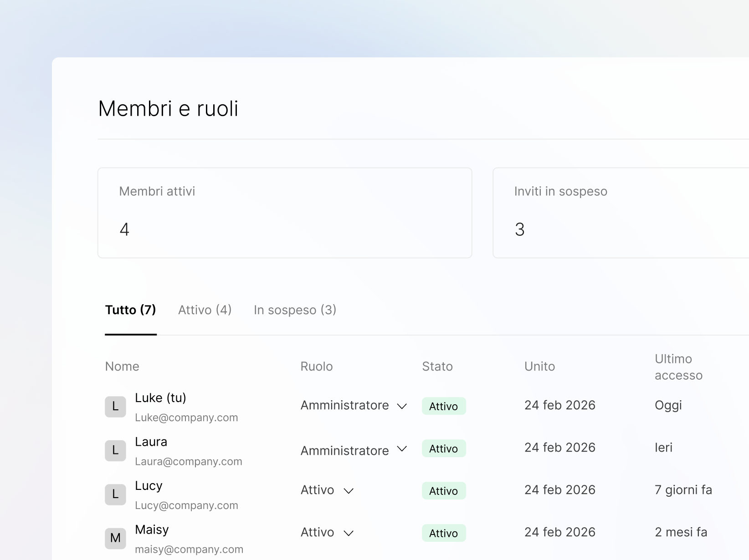
Task: Click the name Laura
Action: tap(151, 442)
